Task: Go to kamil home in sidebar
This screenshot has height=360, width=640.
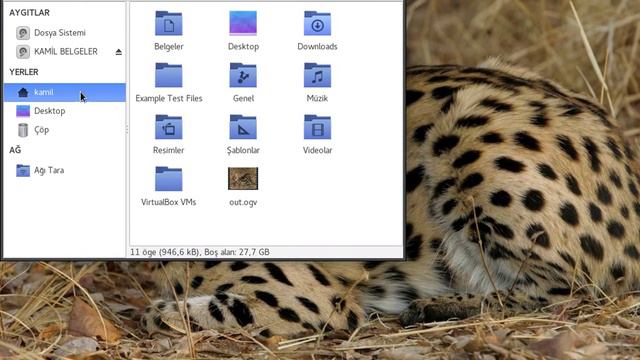Action: (65, 92)
